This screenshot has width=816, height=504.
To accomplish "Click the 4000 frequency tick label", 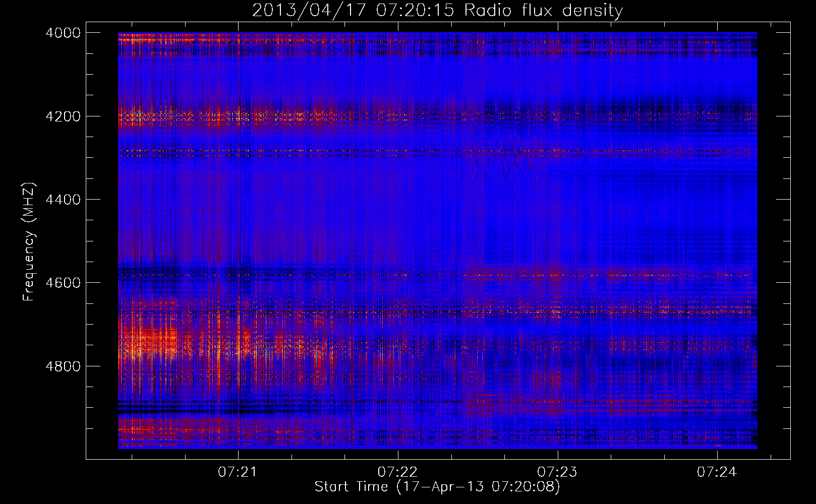I will click(x=63, y=33).
